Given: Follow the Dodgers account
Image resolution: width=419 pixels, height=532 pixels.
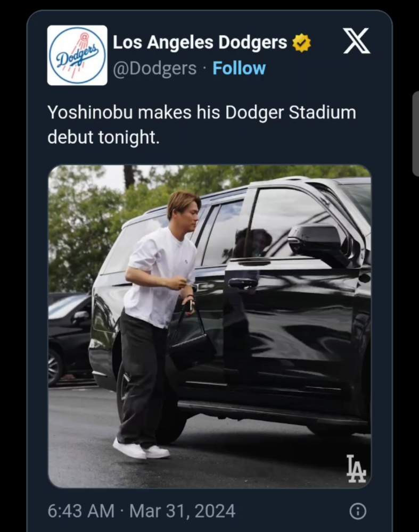Looking at the screenshot, I should [x=239, y=68].
